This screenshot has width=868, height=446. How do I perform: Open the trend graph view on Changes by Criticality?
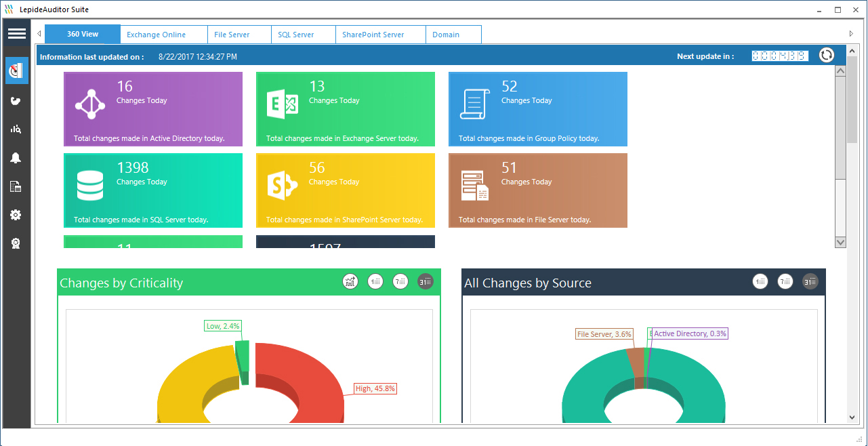[x=350, y=281]
